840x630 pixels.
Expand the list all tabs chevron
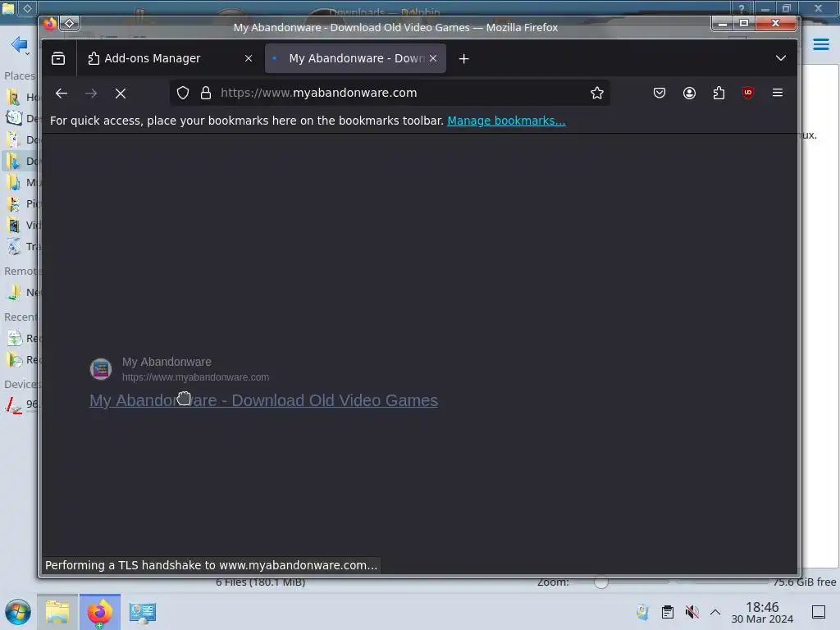(x=781, y=58)
